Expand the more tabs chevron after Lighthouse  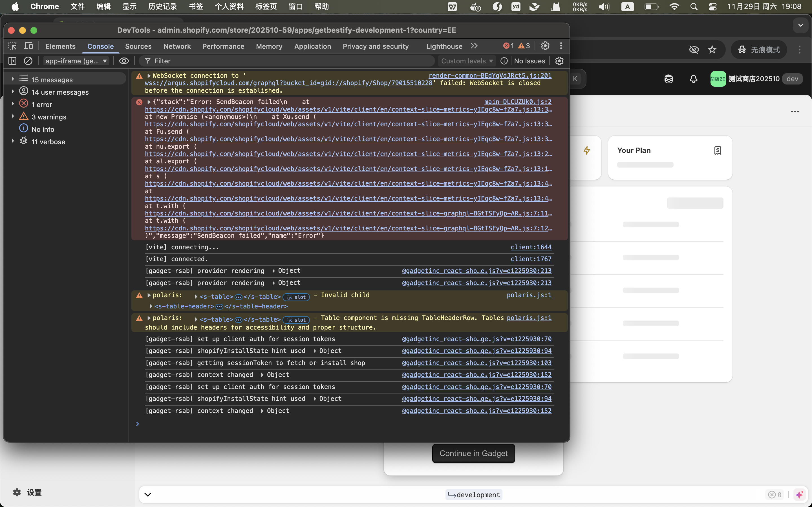click(474, 46)
